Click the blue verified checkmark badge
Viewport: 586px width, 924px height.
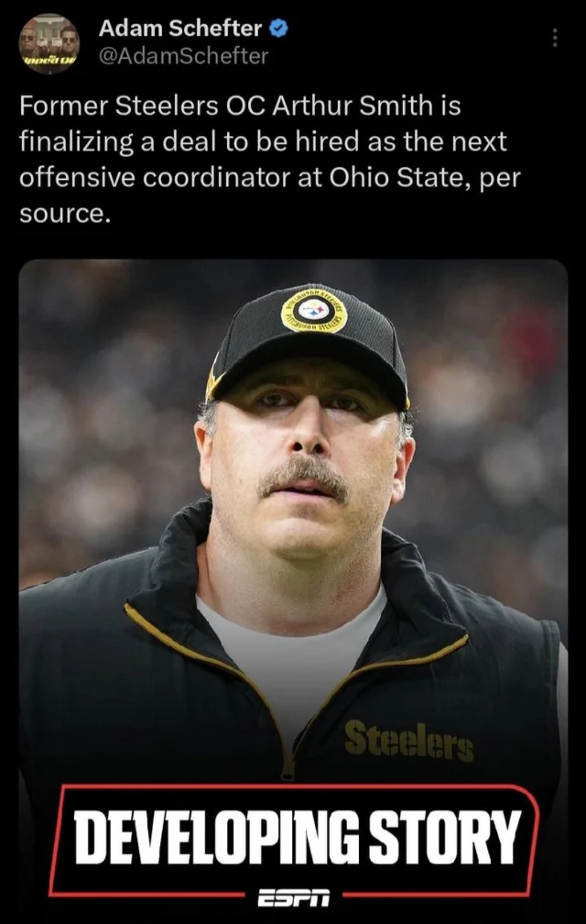[278, 28]
